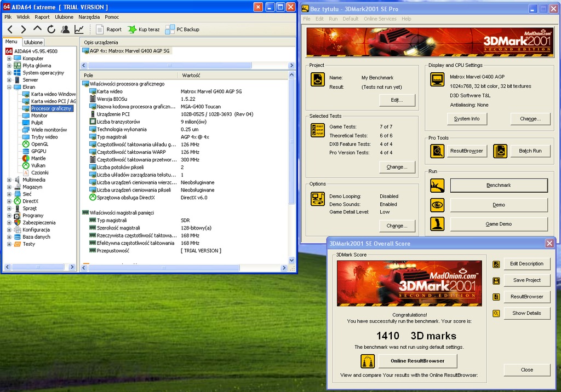The width and height of the screenshot is (561, 392).
Task: Click the Online ResultBrowser icon
Action: point(368,361)
